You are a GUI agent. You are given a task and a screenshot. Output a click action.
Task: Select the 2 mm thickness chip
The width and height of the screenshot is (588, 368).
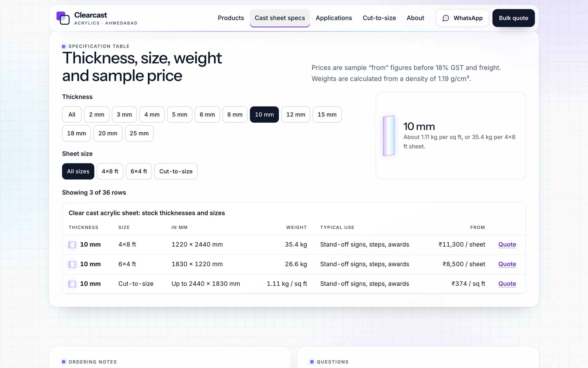97,114
